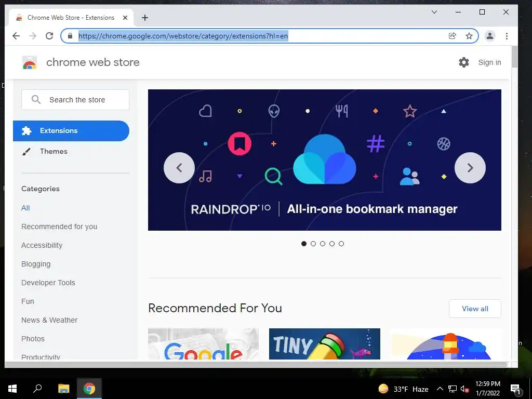532x399 pixels.
Task: Click Sign in
Action: coord(489,62)
